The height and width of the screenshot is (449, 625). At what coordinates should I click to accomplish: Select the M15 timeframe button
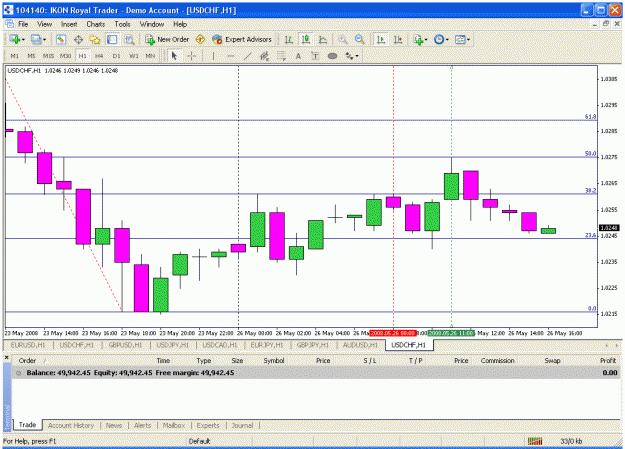click(49, 56)
